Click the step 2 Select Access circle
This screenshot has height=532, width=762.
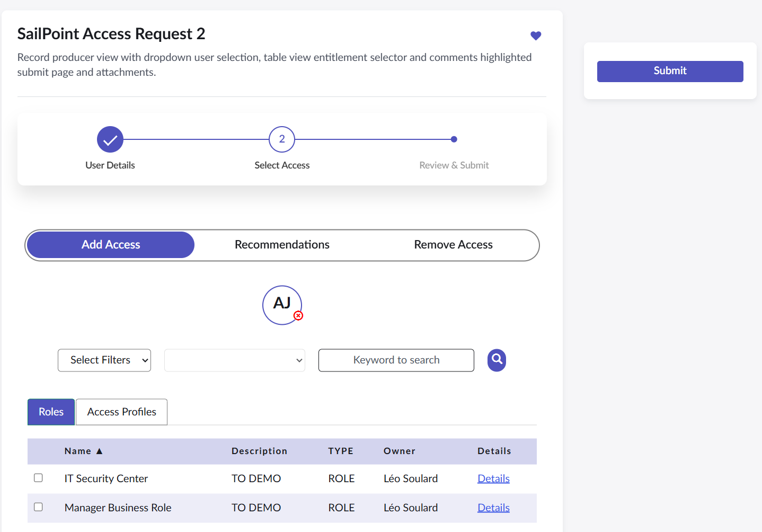coord(282,139)
